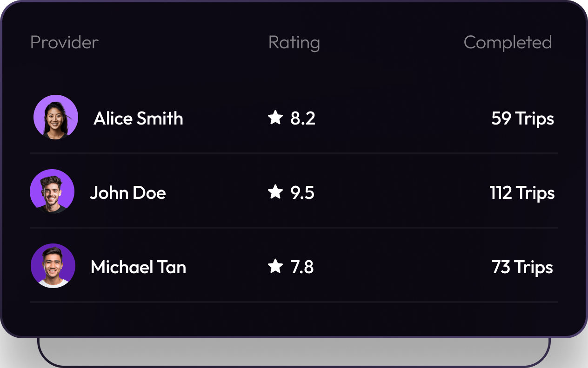The width and height of the screenshot is (588, 368).
Task: Click John Doe's profile avatar
Action: (52, 191)
